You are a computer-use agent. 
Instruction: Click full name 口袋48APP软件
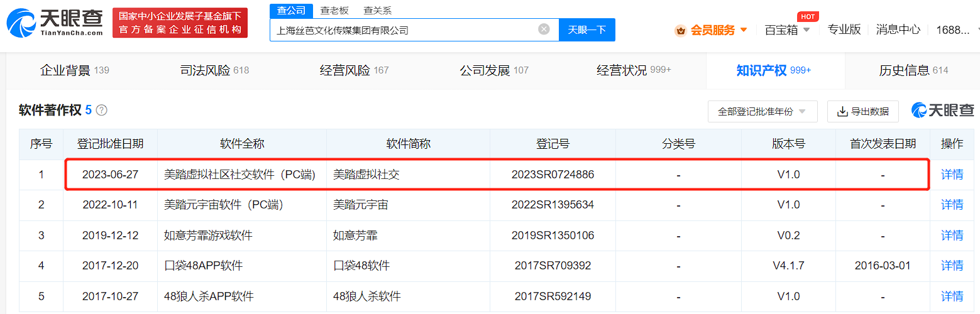click(204, 266)
